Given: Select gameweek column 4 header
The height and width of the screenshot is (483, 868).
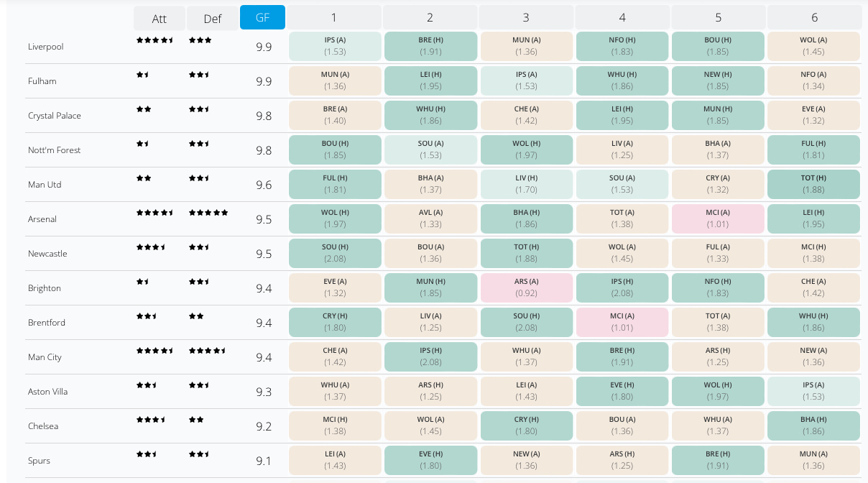Looking at the screenshot, I should click(622, 17).
